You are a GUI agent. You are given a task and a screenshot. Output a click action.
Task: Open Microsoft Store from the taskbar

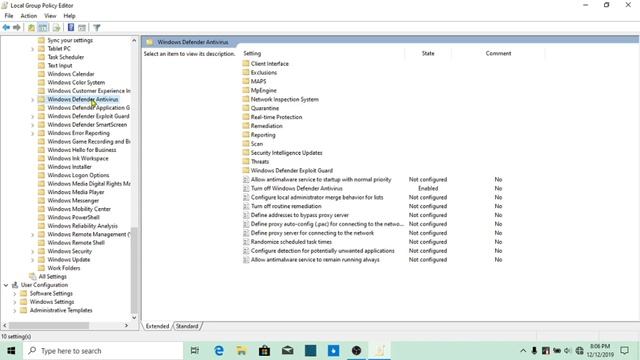264,351
